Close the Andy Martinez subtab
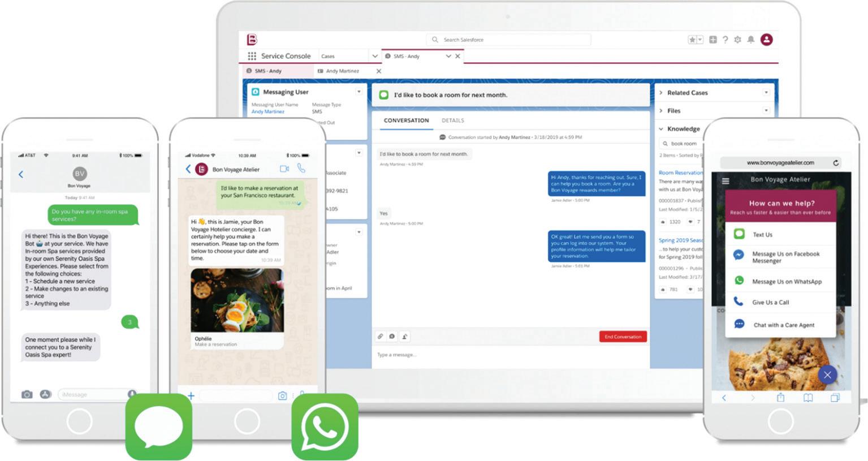The width and height of the screenshot is (868, 461). (379, 71)
